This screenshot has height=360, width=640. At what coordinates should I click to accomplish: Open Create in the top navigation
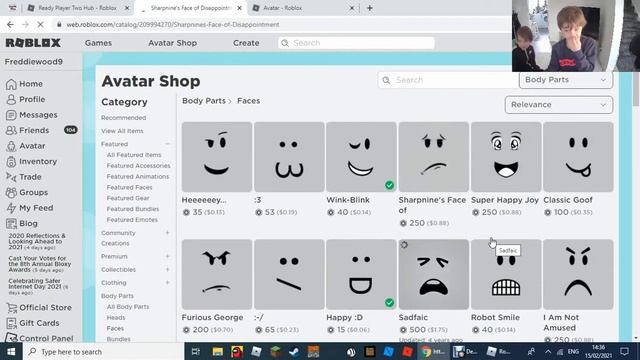click(246, 43)
